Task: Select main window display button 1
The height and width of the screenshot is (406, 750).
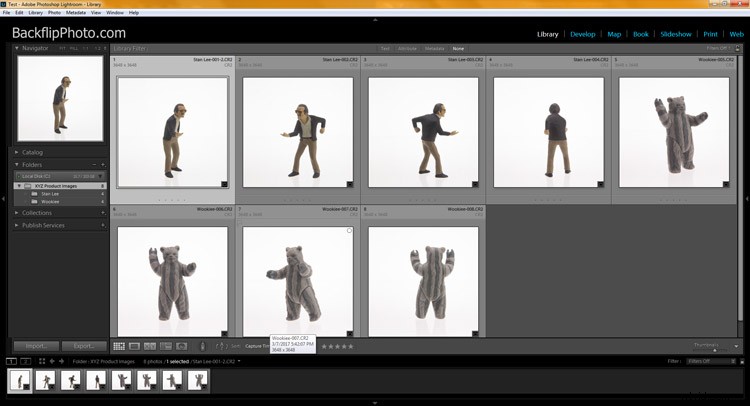Action: point(11,362)
